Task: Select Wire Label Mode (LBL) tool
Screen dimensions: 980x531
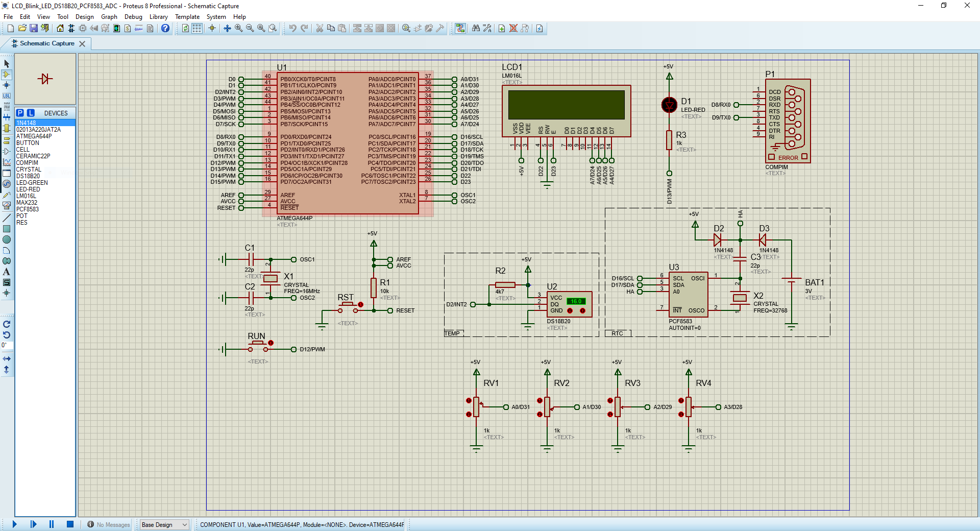Action: (x=7, y=96)
